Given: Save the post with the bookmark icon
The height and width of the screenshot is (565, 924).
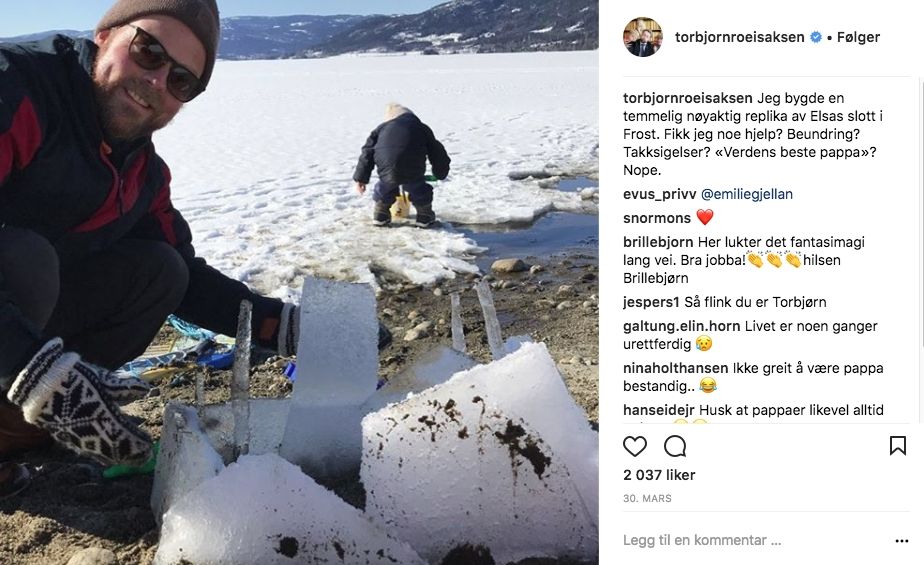Looking at the screenshot, I should click(897, 446).
